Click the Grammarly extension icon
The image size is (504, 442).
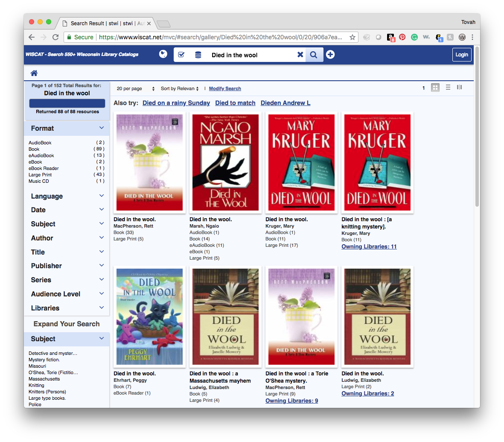414,37
